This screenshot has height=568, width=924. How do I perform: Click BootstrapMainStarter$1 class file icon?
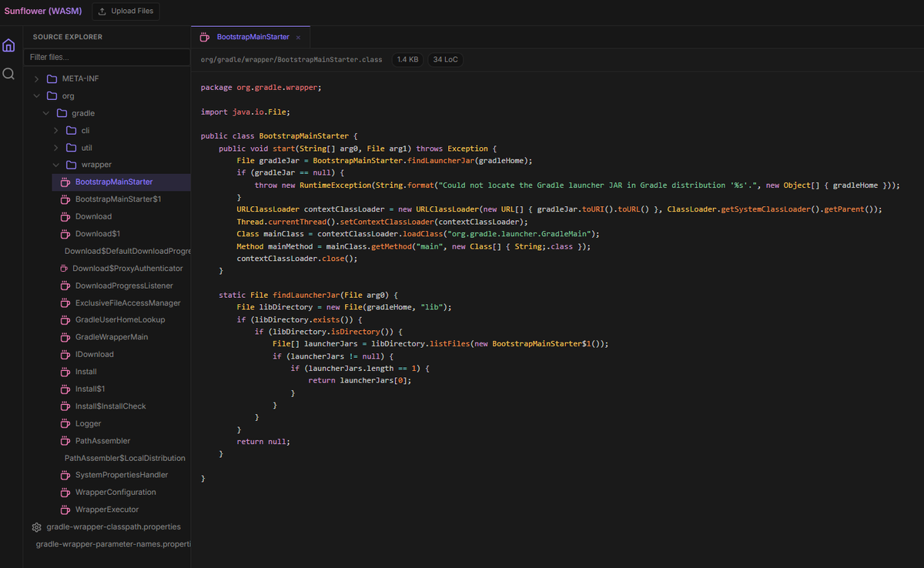tap(65, 199)
